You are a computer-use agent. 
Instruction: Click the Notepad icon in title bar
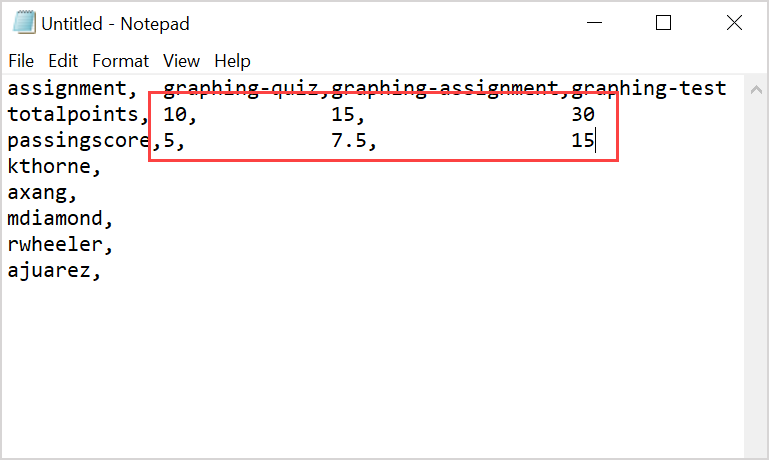(24, 22)
